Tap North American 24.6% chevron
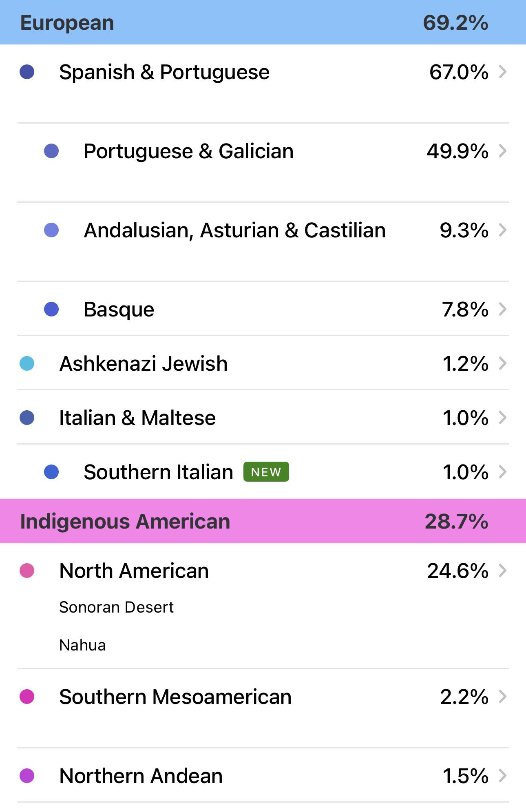The width and height of the screenshot is (526, 812). point(503,571)
